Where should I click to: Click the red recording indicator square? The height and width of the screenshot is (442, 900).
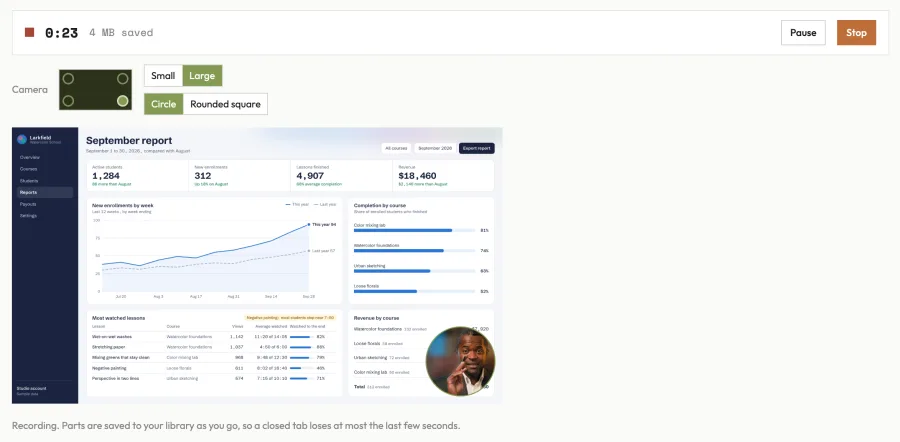tap(29, 32)
